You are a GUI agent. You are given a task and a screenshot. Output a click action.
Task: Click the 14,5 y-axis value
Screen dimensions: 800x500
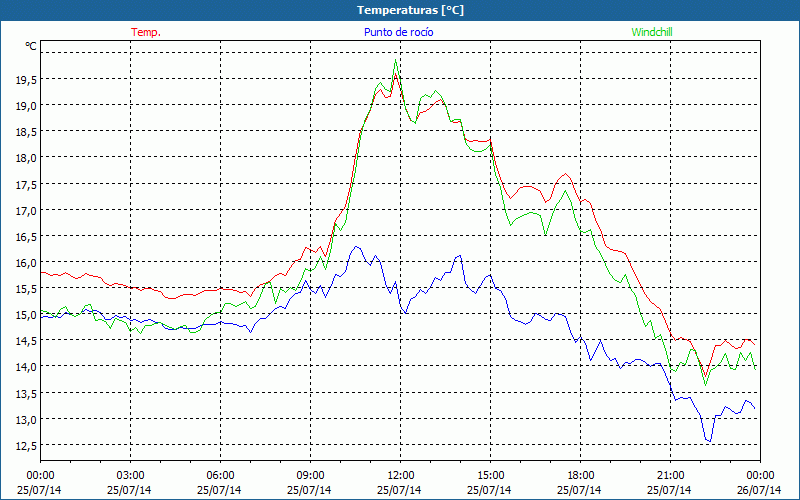27,341
